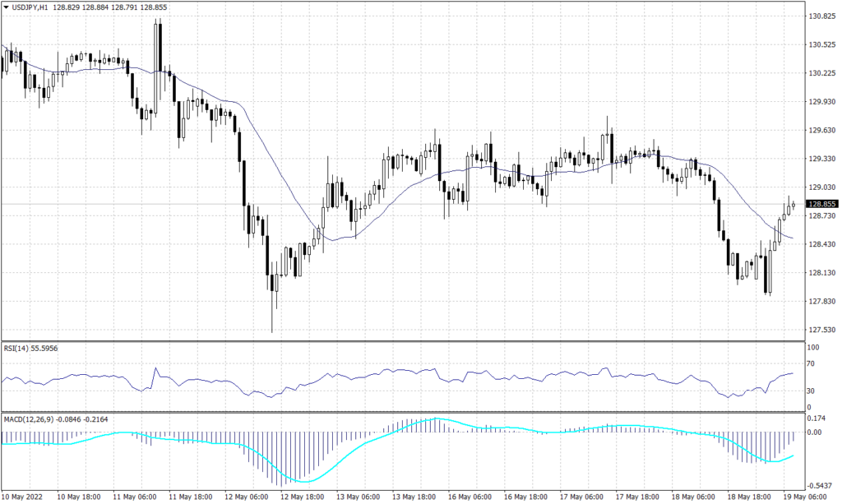Image resolution: width=842 pixels, height=504 pixels.
Task: Select the 10 May 2022 date label
Action: [x=23, y=497]
